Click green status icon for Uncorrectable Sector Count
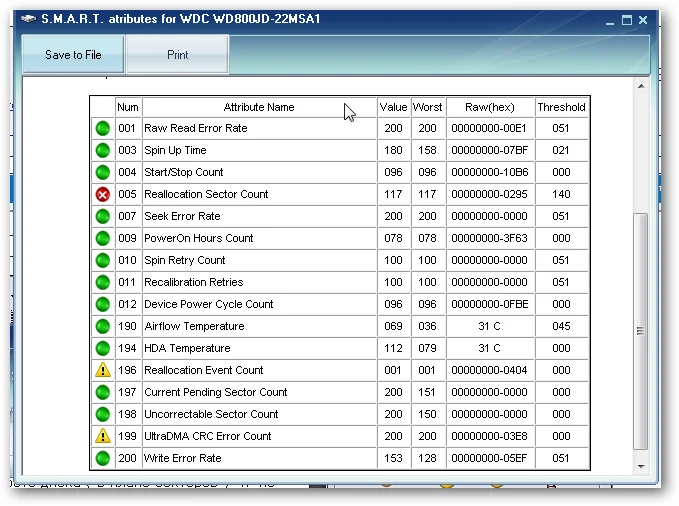The height and width of the screenshot is (506, 679). pyautogui.click(x=103, y=415)
